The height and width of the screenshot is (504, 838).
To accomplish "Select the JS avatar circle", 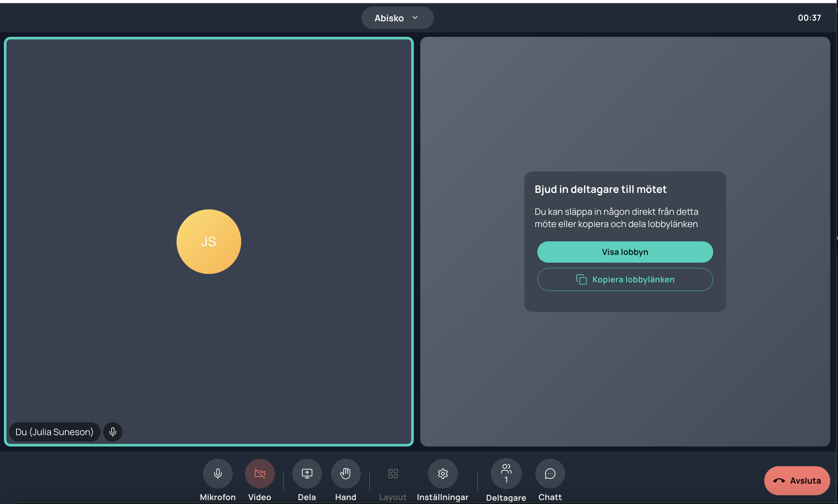I will click(x=209, y=241).
